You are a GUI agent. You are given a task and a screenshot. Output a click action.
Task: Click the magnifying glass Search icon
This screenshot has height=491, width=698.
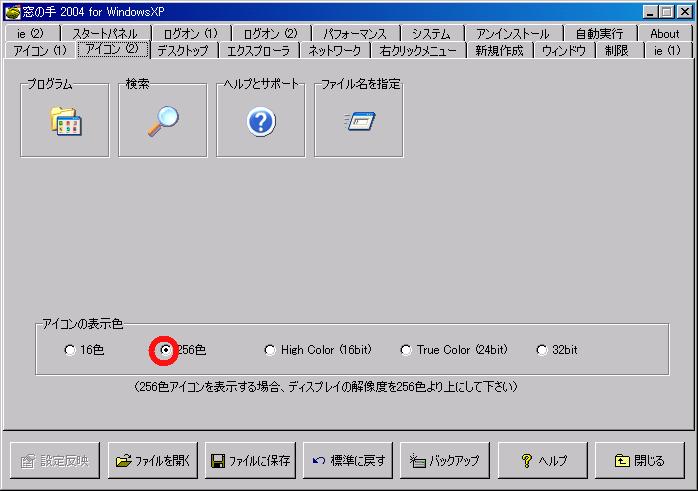tap(163, 121)
